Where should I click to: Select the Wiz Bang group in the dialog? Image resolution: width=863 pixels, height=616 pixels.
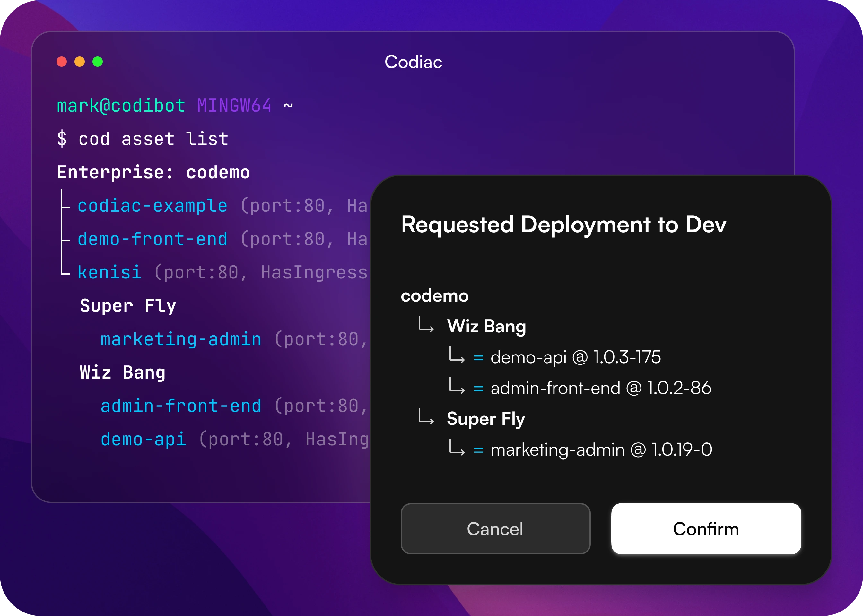coord(486,327)
